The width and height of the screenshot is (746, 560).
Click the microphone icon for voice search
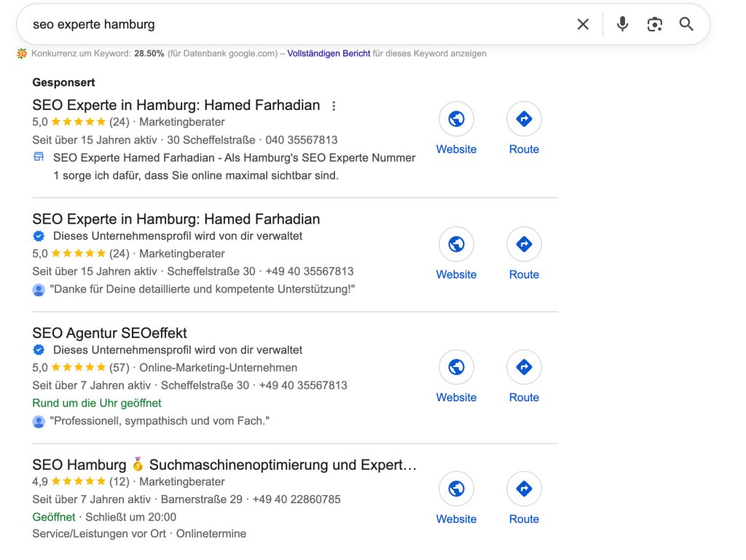pos(622,24)
